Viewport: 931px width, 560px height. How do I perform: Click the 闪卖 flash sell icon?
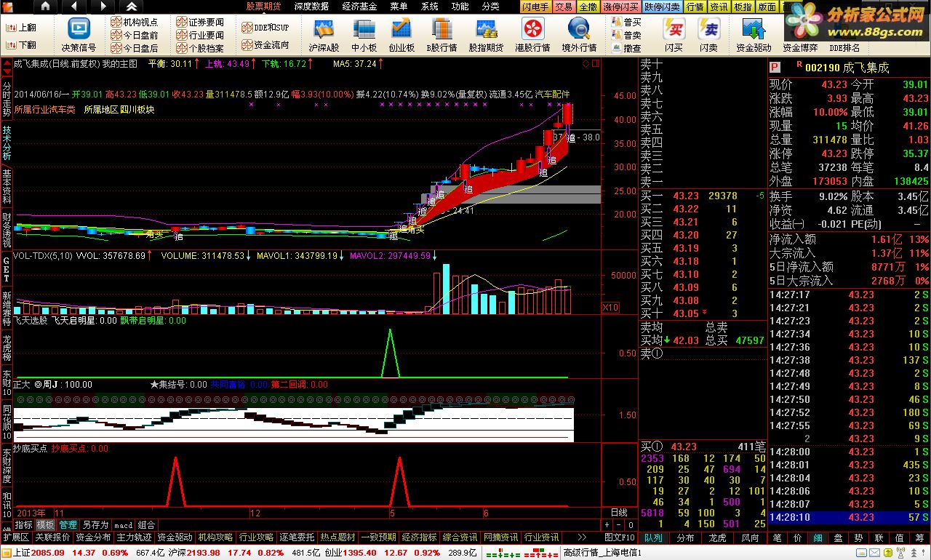pos(708,35)
